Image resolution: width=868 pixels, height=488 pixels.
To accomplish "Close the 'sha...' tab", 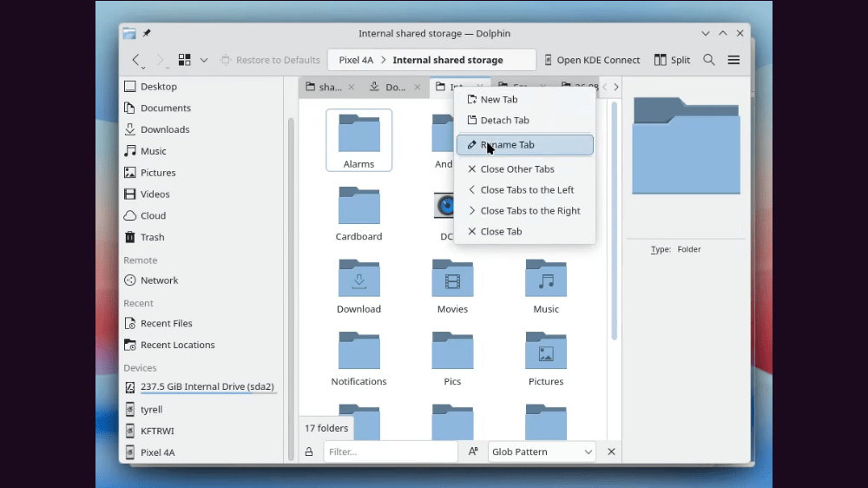I will coord(352,87).
